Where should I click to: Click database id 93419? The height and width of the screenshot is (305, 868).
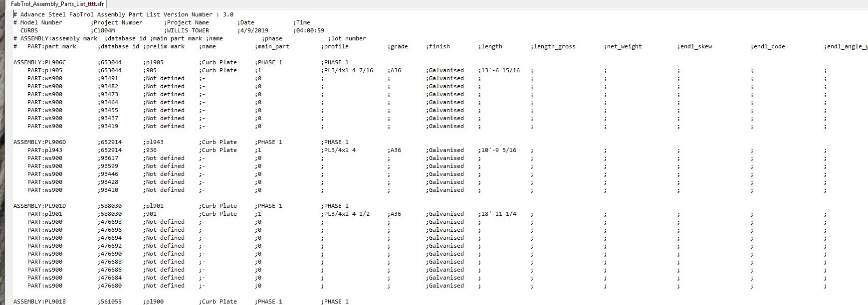click(x=110, y=126)
